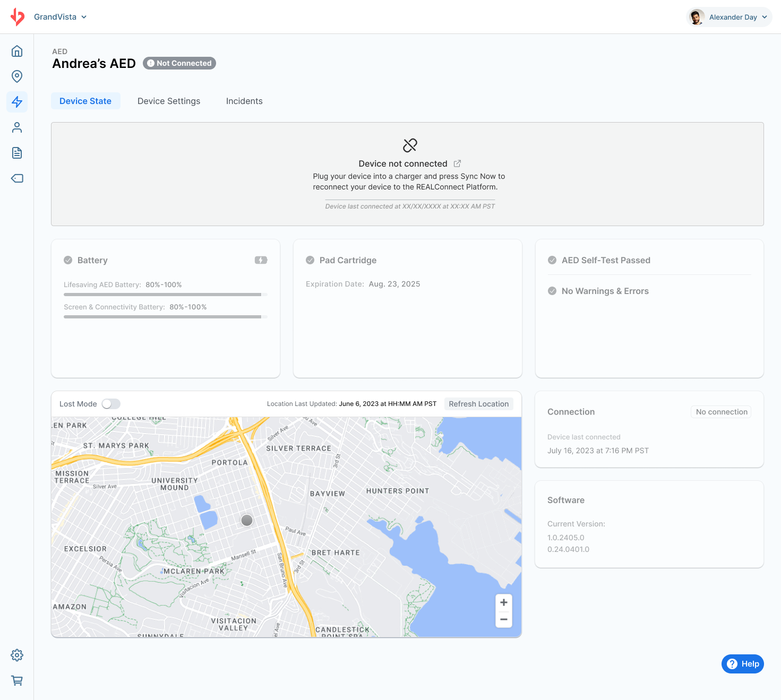The width and height of the screenshot is (781, 700).
Task: Click the Device last connected at XX/XX/XXXX line
Action: pyautogui.click(x=410, y=206)
